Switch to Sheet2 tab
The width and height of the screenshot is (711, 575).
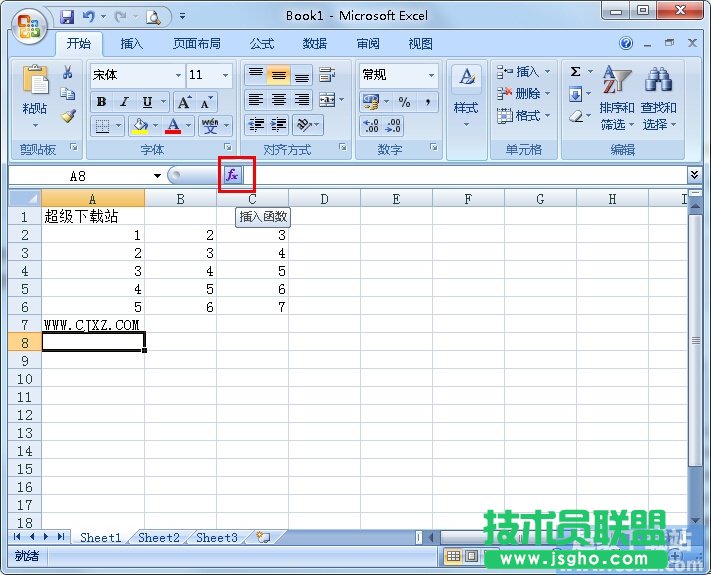click(x=159, y=537)
